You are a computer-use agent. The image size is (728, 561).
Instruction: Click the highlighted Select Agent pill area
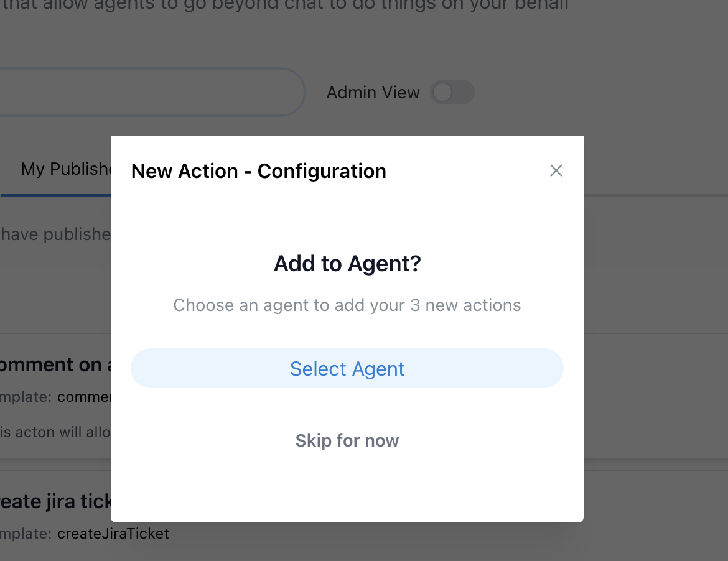tap(347, 368)
